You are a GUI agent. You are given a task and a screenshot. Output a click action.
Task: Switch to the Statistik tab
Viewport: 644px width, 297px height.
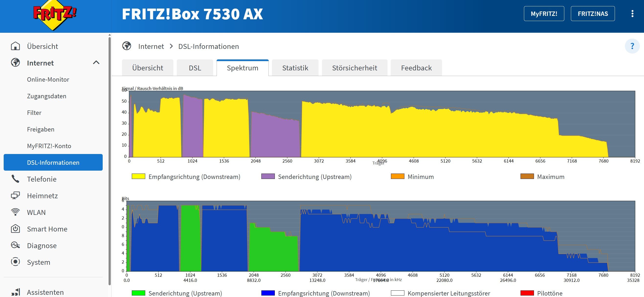coord(295,68)
